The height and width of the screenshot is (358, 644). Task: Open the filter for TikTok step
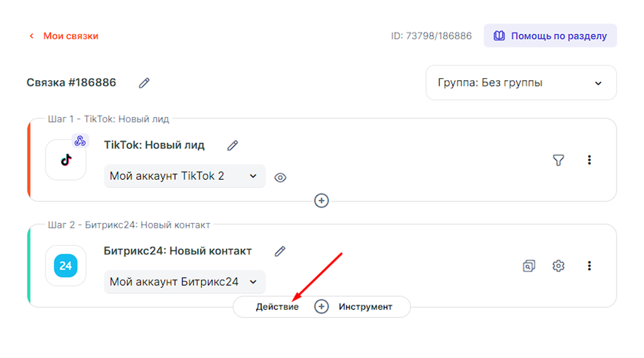558,160
